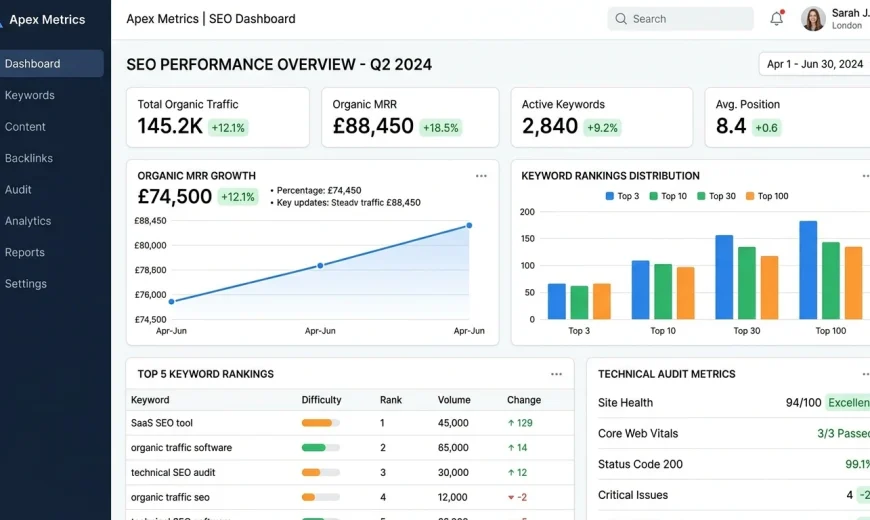Click the 45,000 volume value
The height and width of the screenshot is (520, 870).
453,423
